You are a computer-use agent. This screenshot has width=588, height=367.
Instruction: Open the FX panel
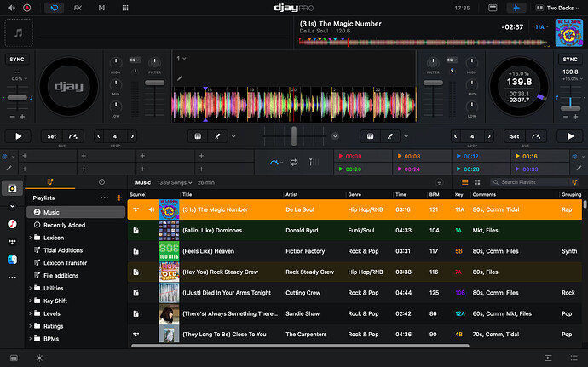tap(78, 8)
